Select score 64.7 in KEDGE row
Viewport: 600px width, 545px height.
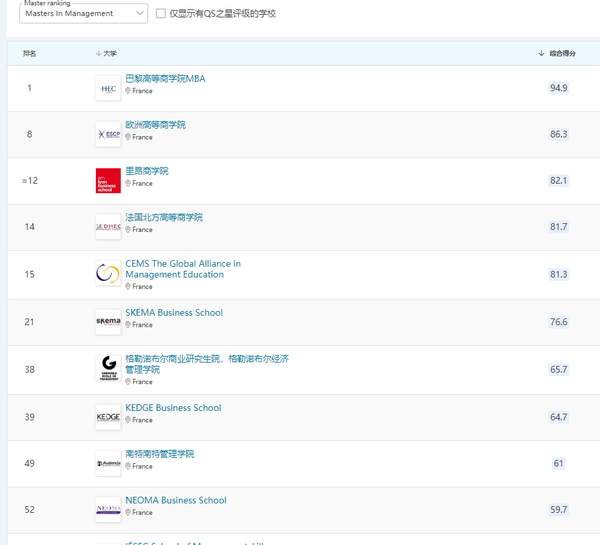click(x=559, y=417)
